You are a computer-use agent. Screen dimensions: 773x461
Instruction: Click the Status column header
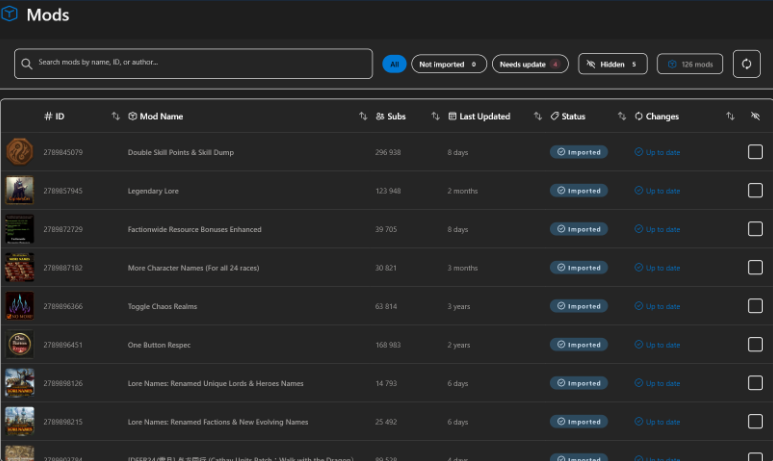(x=567, y=116)
